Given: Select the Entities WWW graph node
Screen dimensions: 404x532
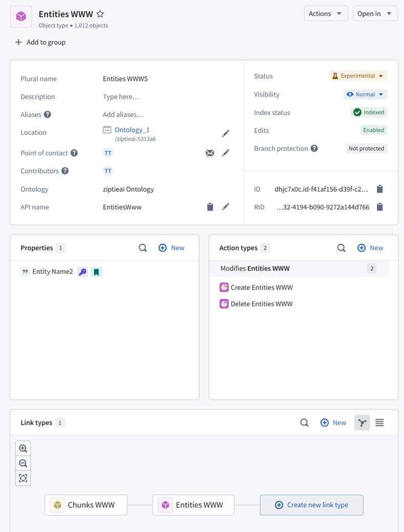Looking at the screenshot, I should [x=194, y=505].
